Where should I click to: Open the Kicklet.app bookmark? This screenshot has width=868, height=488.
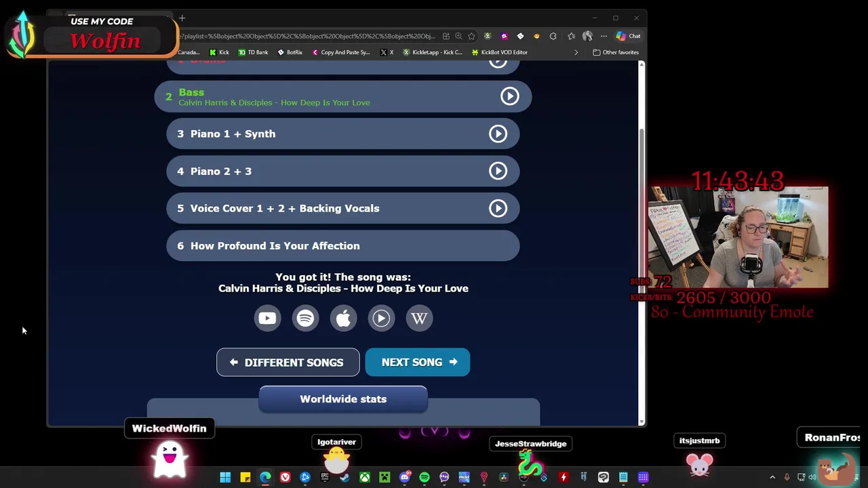click(x=433, y=52)
